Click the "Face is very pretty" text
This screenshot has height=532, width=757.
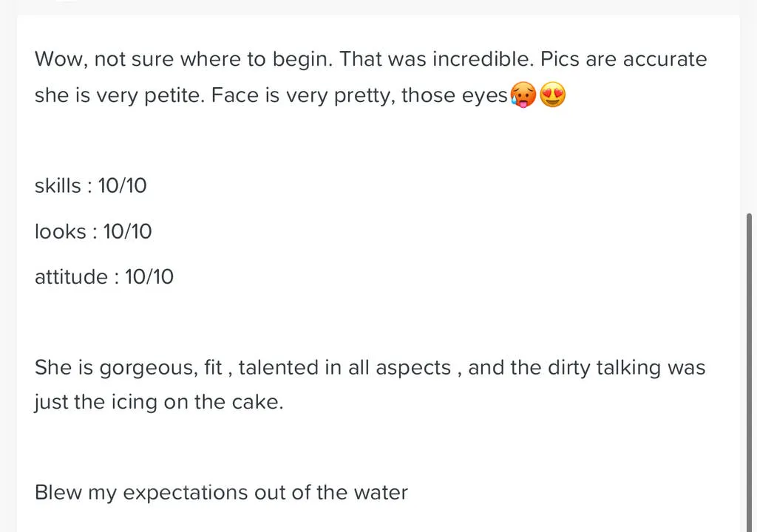[x=302, y=96]
